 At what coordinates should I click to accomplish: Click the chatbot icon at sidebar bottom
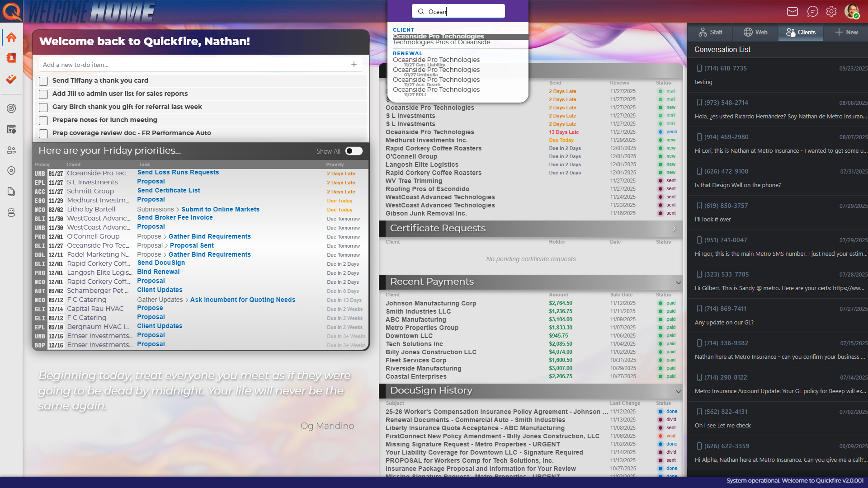click(11, 212)
